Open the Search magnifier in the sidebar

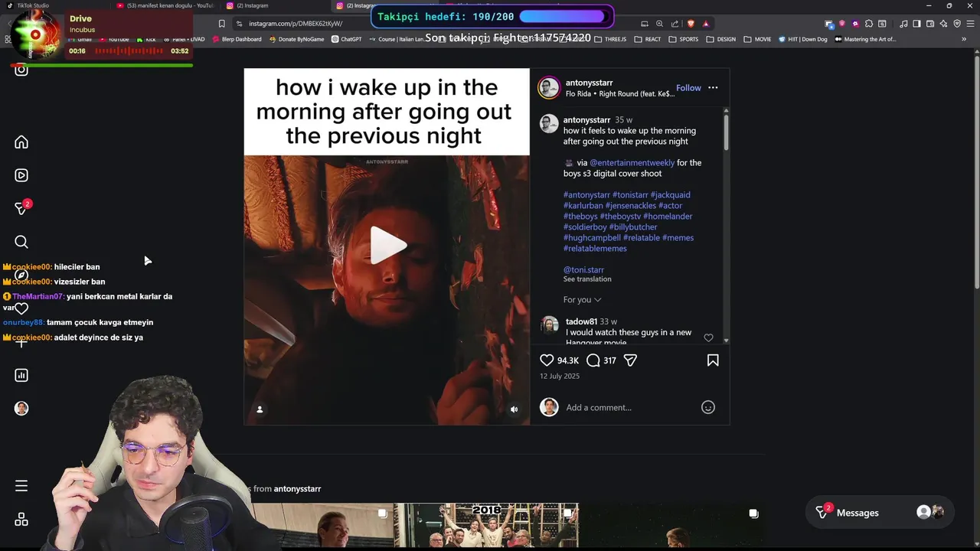(21, 242)
